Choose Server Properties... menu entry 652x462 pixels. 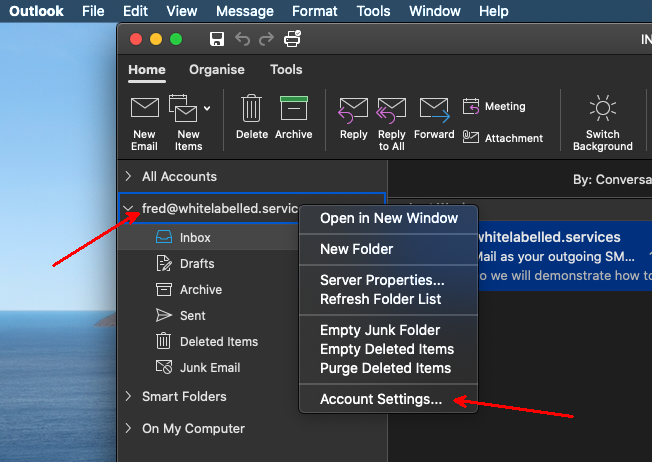point(388,280)
